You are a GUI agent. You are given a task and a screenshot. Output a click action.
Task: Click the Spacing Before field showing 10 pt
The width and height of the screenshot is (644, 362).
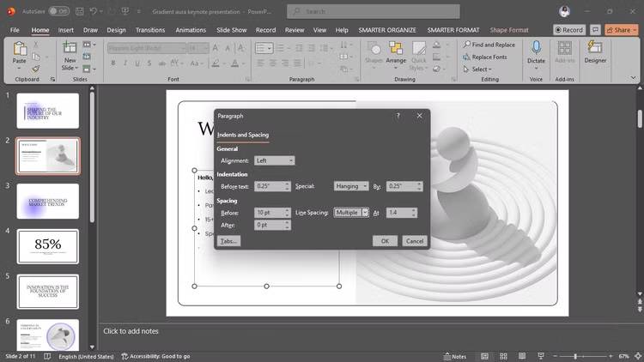click(x=272, y=213)
